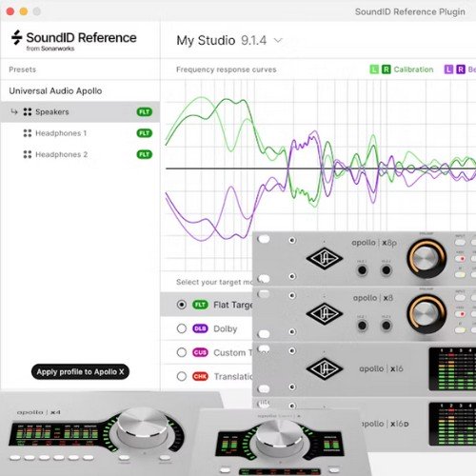Click the UA diamond logo on apollo x8
Viewport: 476px width, 476px height.
(325, 313)
